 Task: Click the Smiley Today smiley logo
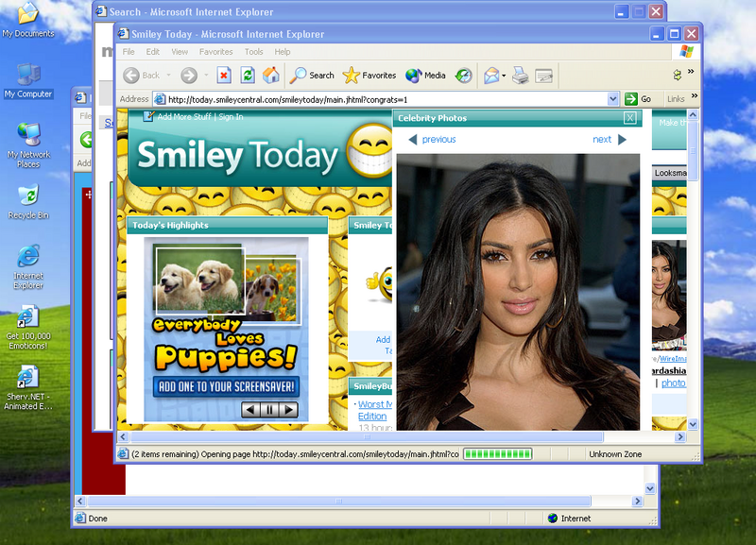click(370, 151)
